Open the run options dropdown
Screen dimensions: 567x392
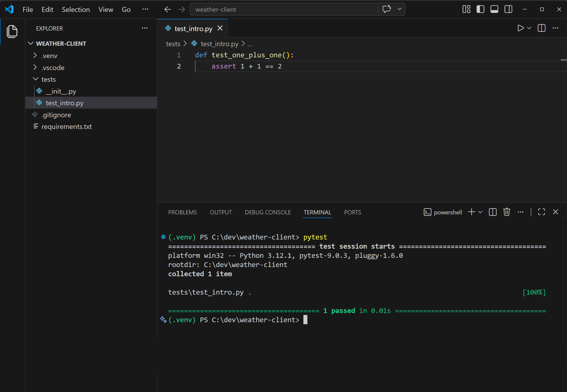[529, 28]
